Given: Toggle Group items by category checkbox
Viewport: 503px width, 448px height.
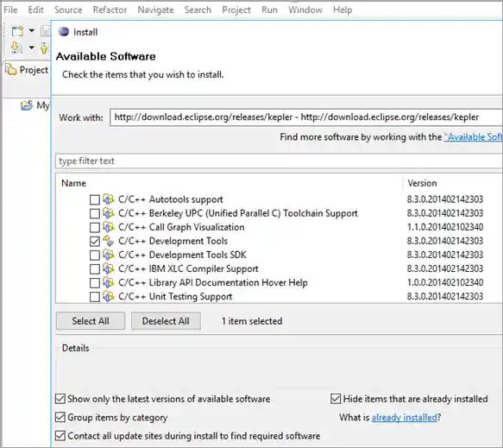Looking at the screenshot, I should pos(60,417).
